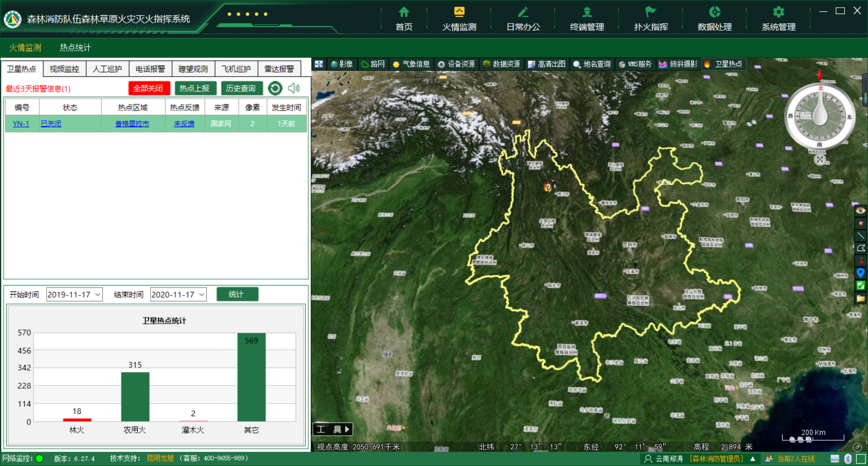Expand the 工具 toolbox panel arrow
Viewport: 868px width, 466px height.
tap(347, 429)
